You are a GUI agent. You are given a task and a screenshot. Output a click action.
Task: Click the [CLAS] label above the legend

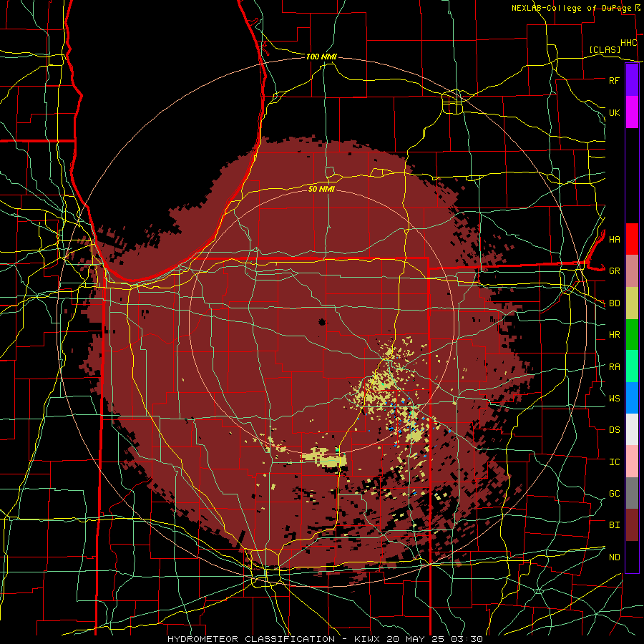coord(605,49)
